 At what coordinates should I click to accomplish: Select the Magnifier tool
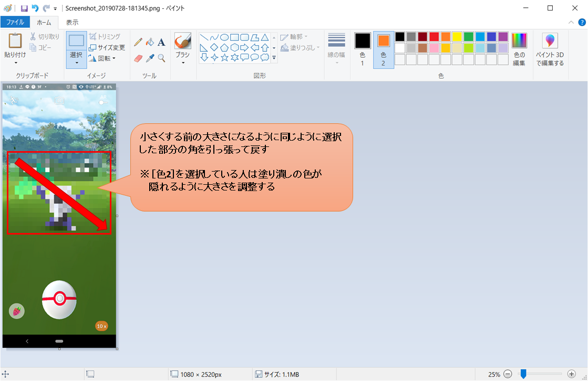pos(161,58)
